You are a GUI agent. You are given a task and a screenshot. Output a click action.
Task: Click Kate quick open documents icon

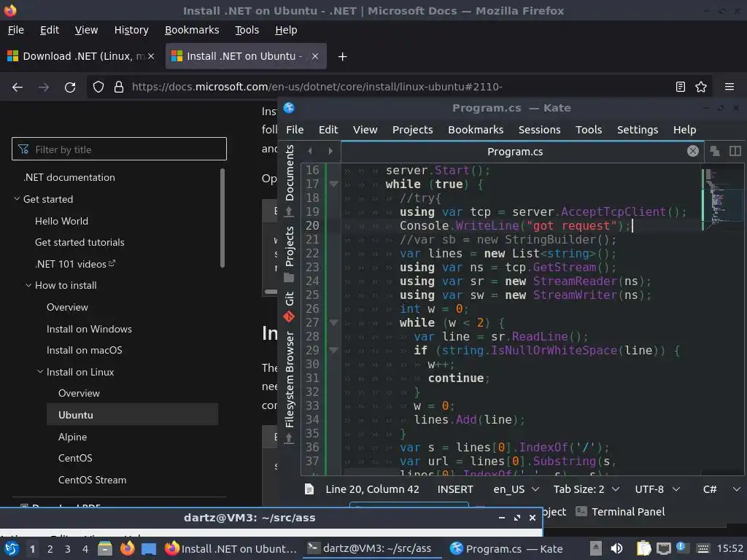point(715,152)
